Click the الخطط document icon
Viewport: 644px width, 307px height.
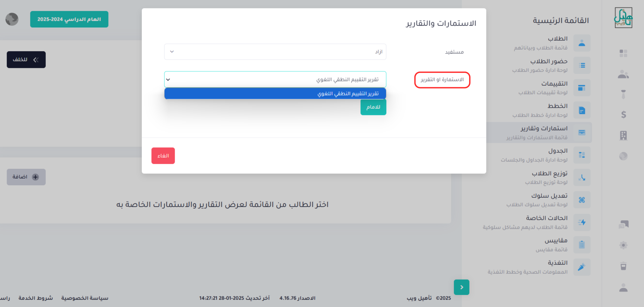pos(582,110)
